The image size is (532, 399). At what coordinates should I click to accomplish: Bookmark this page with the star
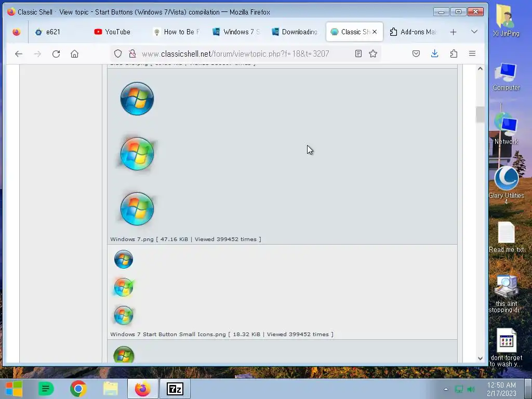[373, 54]
